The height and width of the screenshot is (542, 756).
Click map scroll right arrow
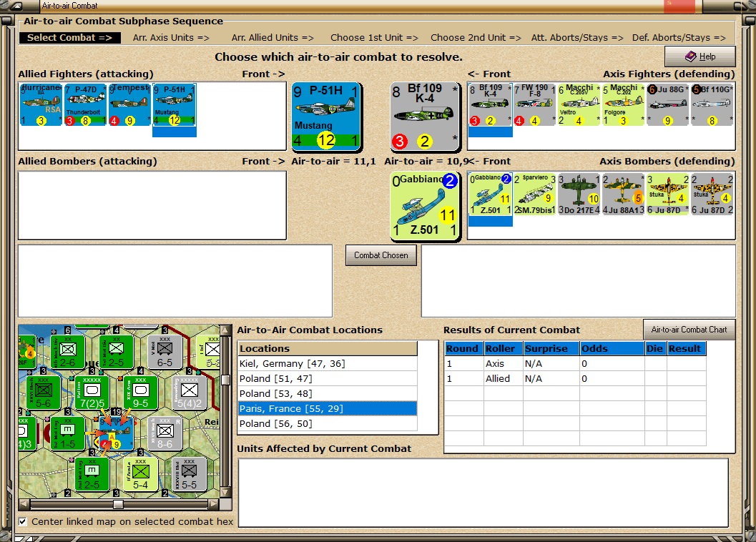click(x=214, y=504)
